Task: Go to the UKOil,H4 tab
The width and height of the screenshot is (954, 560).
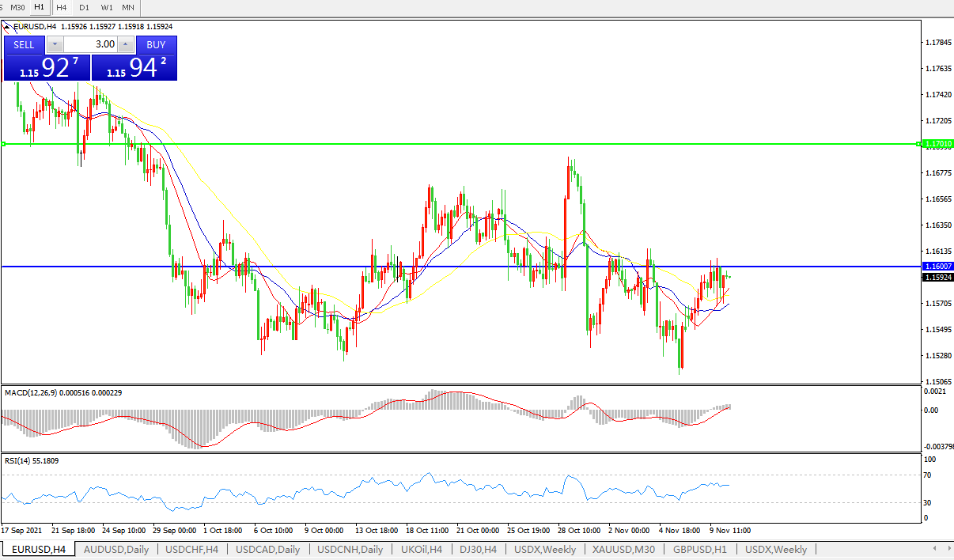Action: click(421, 549)
